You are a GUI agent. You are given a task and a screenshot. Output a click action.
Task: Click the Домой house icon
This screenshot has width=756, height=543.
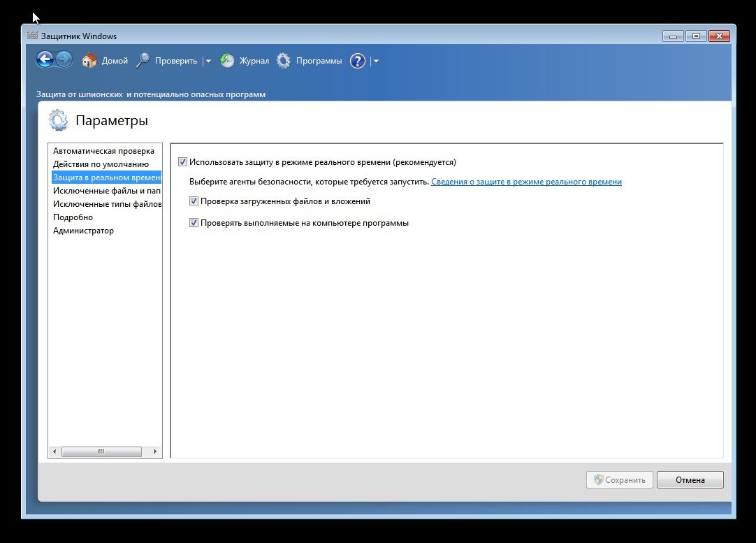click(89, 61)
